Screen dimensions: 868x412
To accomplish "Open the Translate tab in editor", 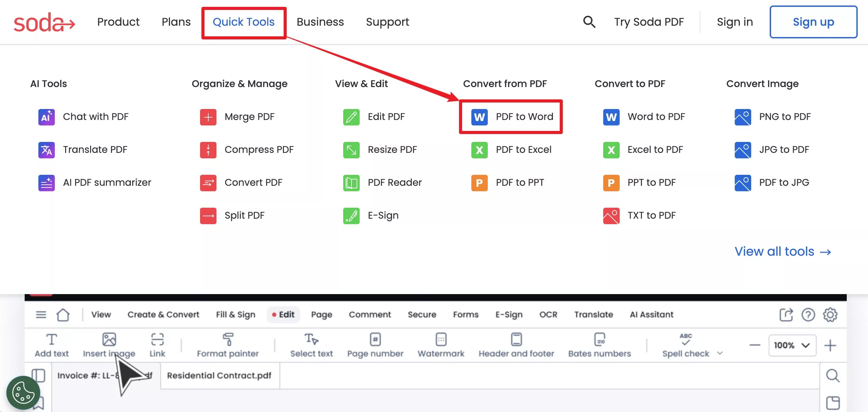I will point(594,314).
